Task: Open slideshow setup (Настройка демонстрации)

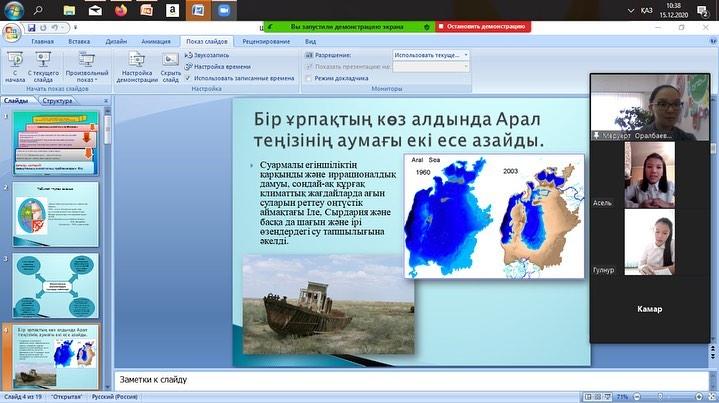Action: (x=137, y=65)
